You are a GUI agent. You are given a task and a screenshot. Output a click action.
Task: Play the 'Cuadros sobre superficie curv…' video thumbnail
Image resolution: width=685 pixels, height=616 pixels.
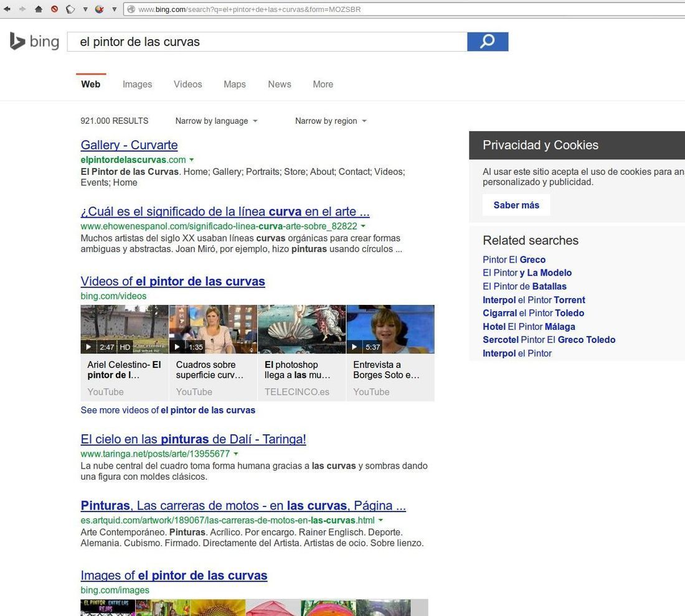pyautogui.click(x=213, y=329)
